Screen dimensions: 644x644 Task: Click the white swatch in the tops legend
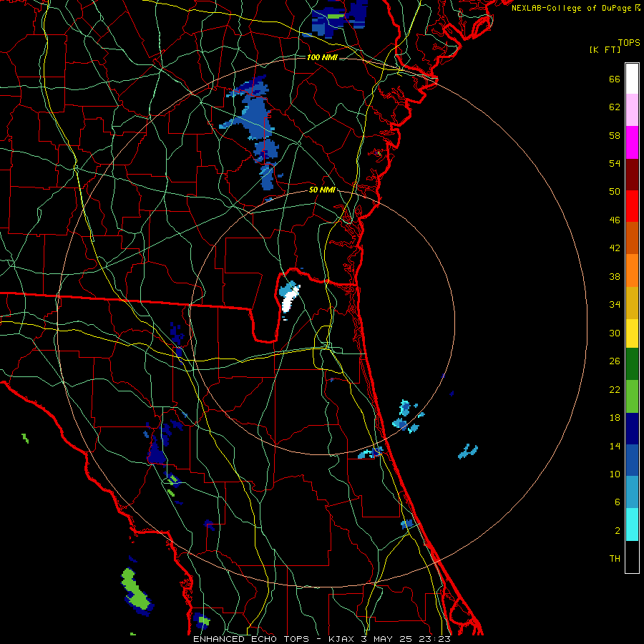pyautogui.click(x=632, y=79)
